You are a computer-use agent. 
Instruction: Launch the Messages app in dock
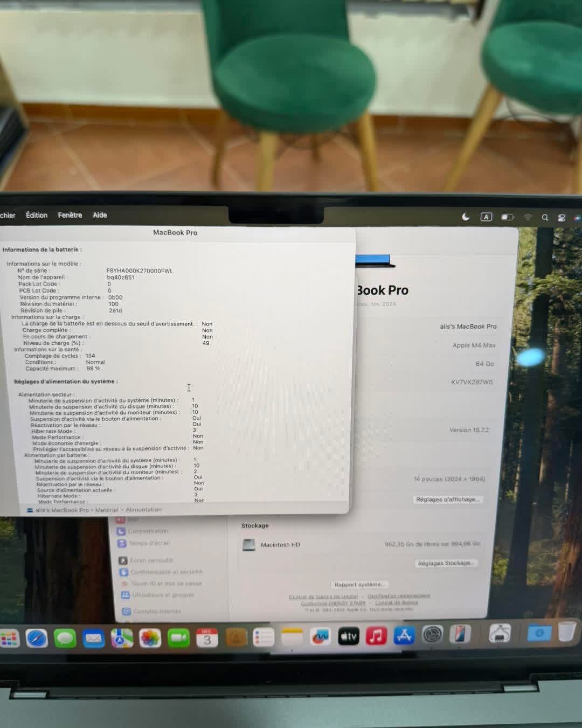click(65, 639)
